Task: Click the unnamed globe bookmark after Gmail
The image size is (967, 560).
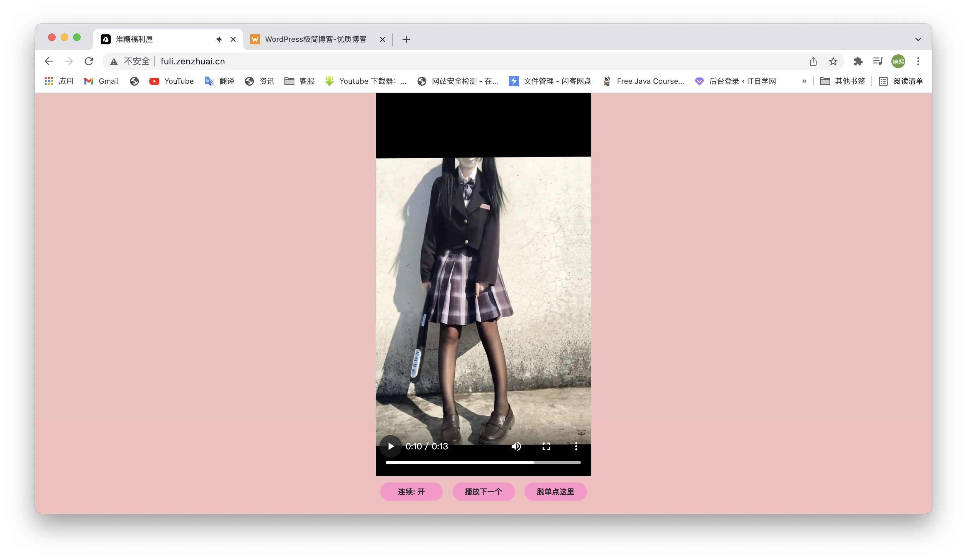Action: click(134, 81)
